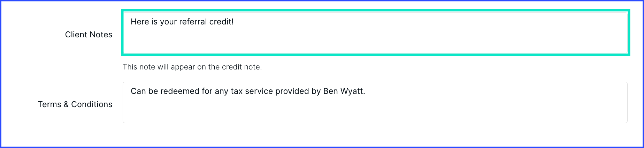Place cursor before 'Can be redeemed' text
Viewport: 644px width, 148px height.
tap(131, 91)
